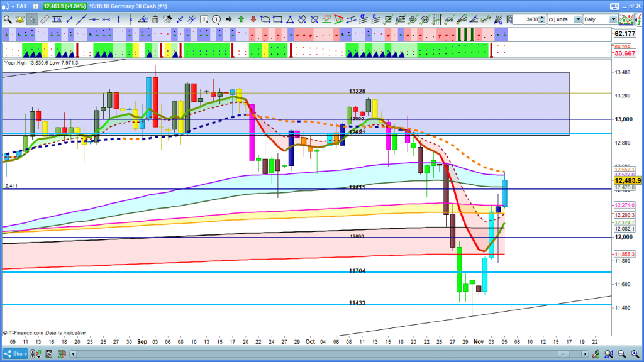Select the ruler measurement tool
644x362 pixels.
pos(44,19)
